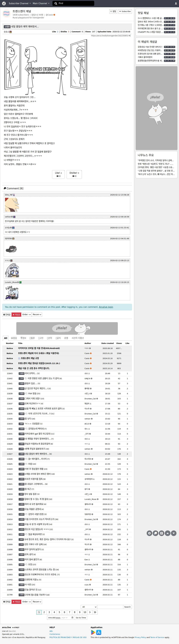Click the next page chevron in pagination
This screenshot has width=179, height=644.
[x=90, y=612]
